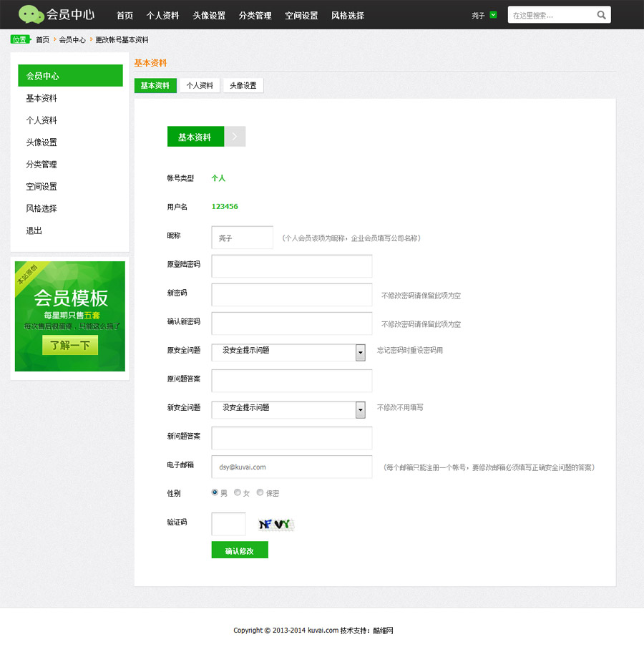Click the search magnifier icon
This screenshot has width=644, height=652.
(601, 15)
